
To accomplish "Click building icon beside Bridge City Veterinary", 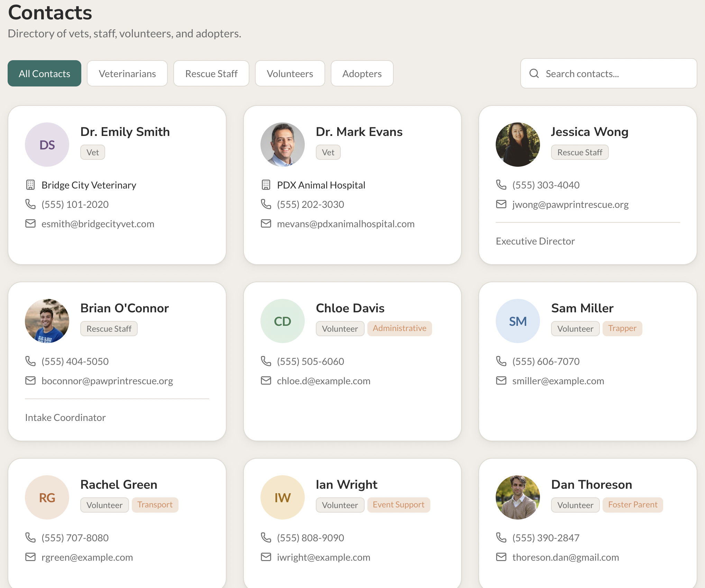I will click(x=30, y=185).
